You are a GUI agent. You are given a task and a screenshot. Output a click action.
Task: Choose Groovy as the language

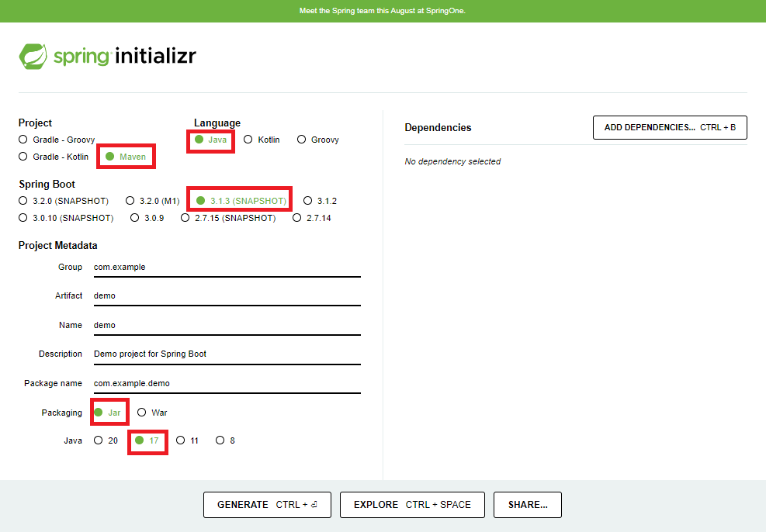pyautogui.click(x=318, y=140)
